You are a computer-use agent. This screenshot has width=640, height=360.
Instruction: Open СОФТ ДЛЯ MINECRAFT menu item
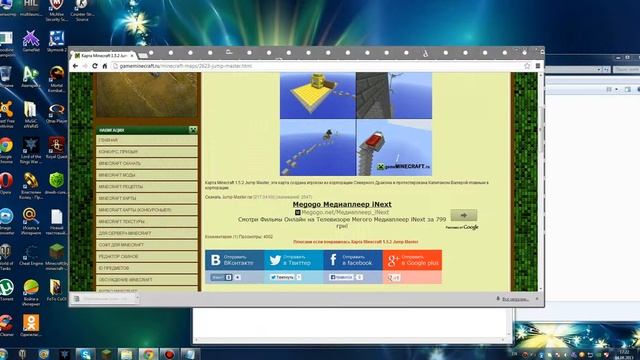[x=147, y=245]
